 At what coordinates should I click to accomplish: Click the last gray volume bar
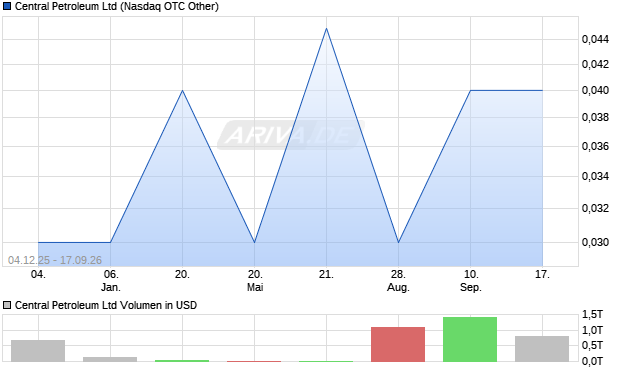tap(542, 349)
